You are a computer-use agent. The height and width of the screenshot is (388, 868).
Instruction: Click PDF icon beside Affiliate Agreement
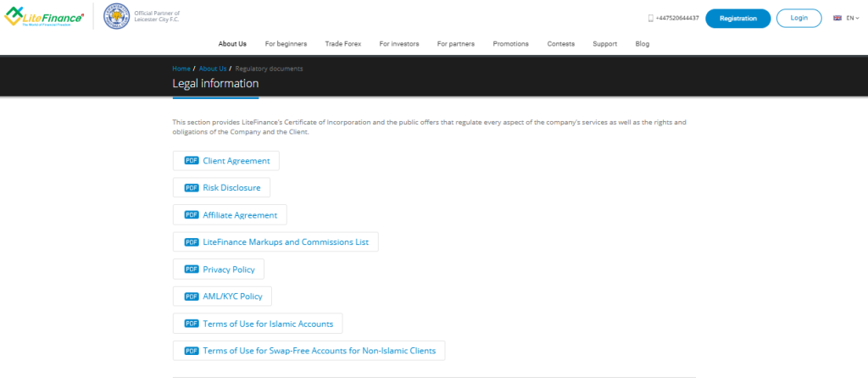192,215
